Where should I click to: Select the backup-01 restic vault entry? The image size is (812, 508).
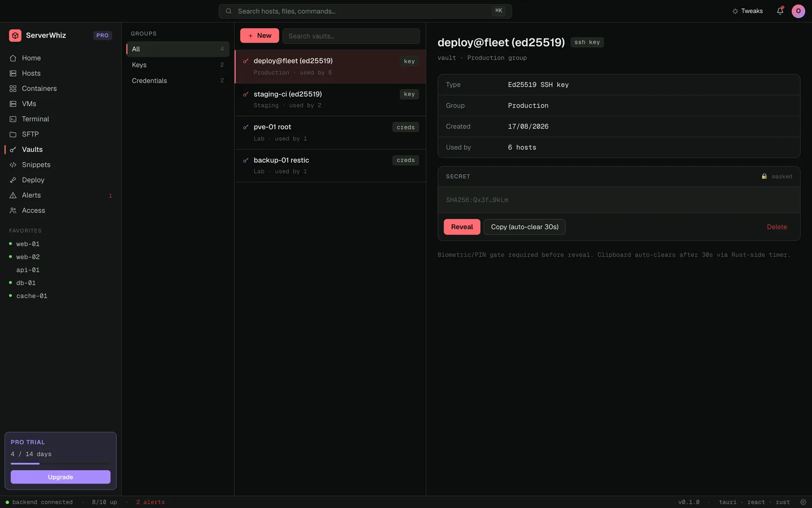[x=330, y=166]
